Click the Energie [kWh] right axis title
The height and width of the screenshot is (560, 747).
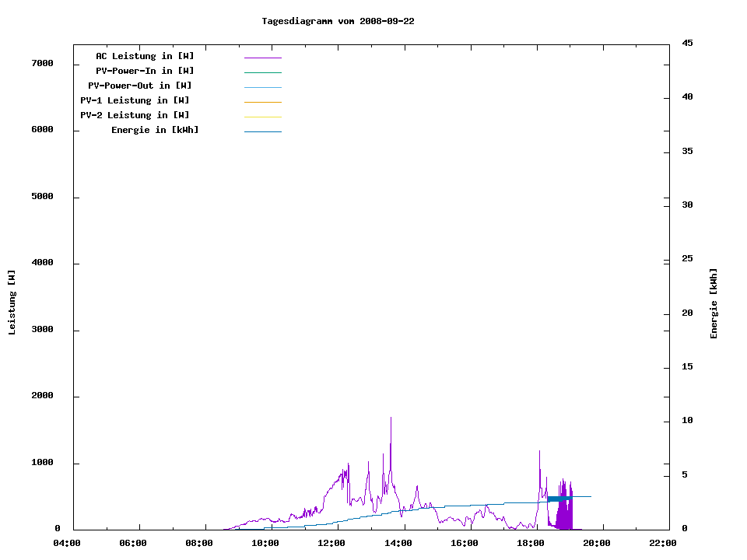click(714, 303)
